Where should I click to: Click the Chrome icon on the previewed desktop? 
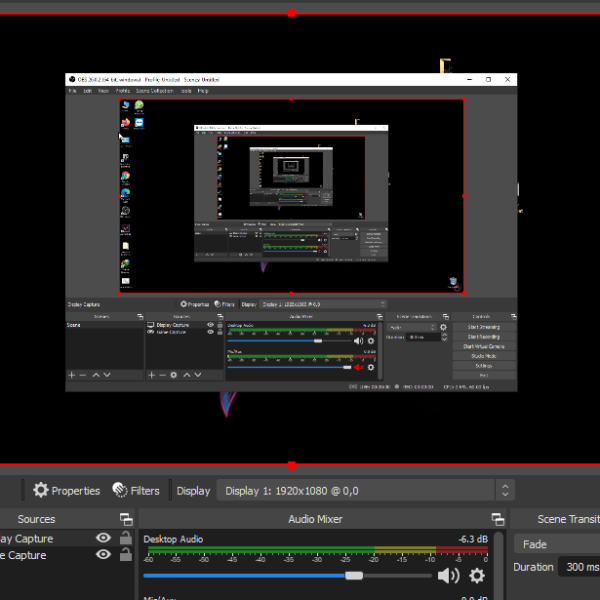(126, 176)
